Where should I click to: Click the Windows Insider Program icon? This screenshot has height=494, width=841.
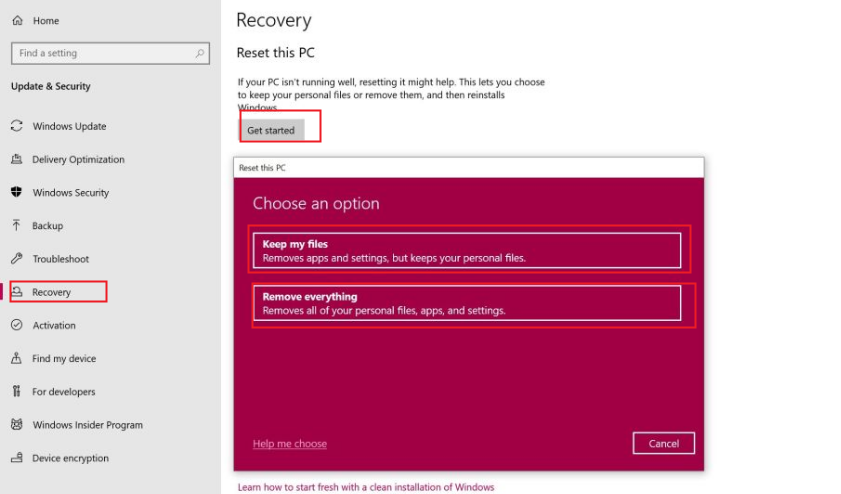click(x=16, y=424)
